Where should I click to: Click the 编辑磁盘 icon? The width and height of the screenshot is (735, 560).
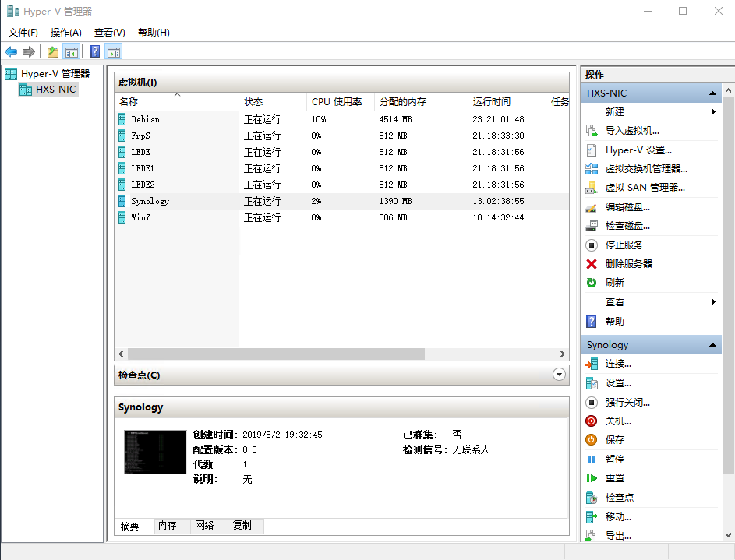click(x=592, y=207)
